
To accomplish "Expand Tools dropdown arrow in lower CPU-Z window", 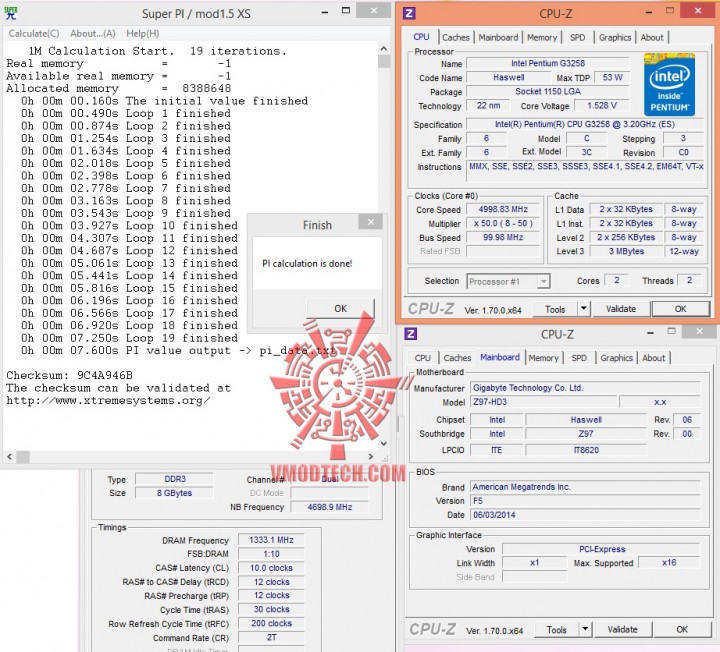I will 585,630.
